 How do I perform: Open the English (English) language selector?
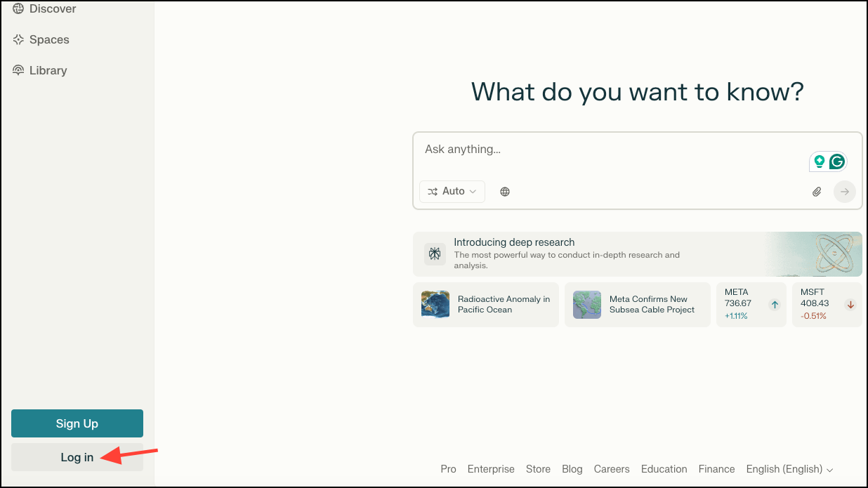point(790,469)
